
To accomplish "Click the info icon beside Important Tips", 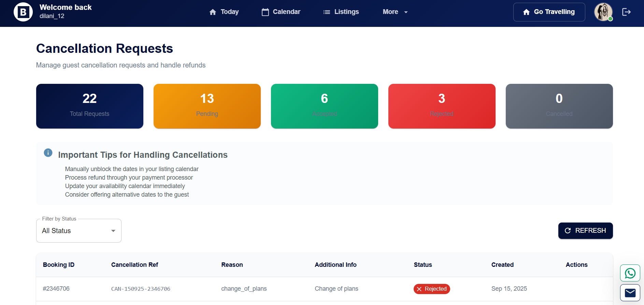I will click(48, 153).
